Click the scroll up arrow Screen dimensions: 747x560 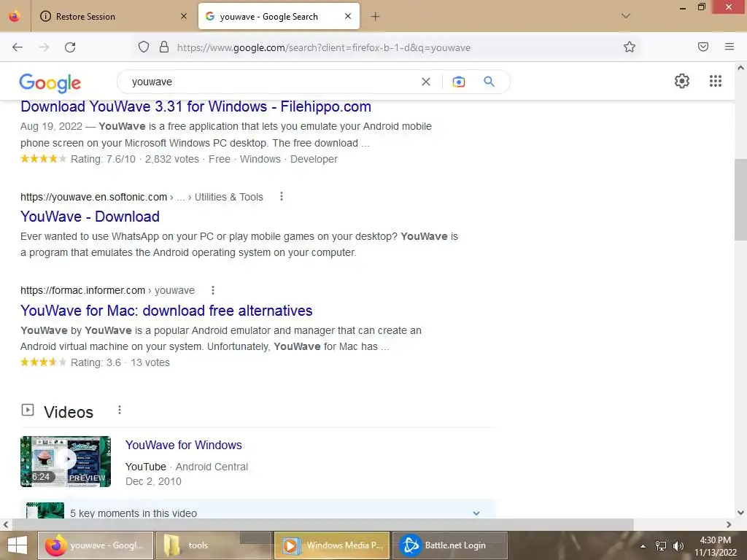[x=740, y=68]
